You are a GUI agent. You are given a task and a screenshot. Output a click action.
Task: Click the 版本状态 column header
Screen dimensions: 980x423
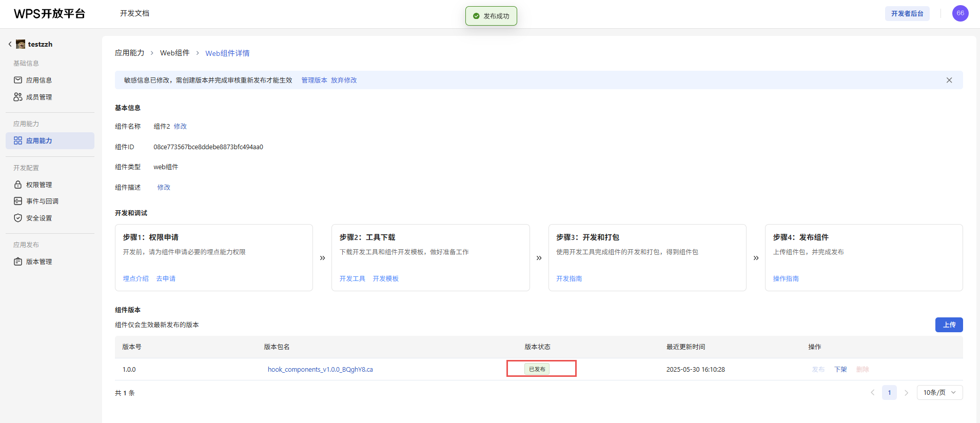pos(537,347)
